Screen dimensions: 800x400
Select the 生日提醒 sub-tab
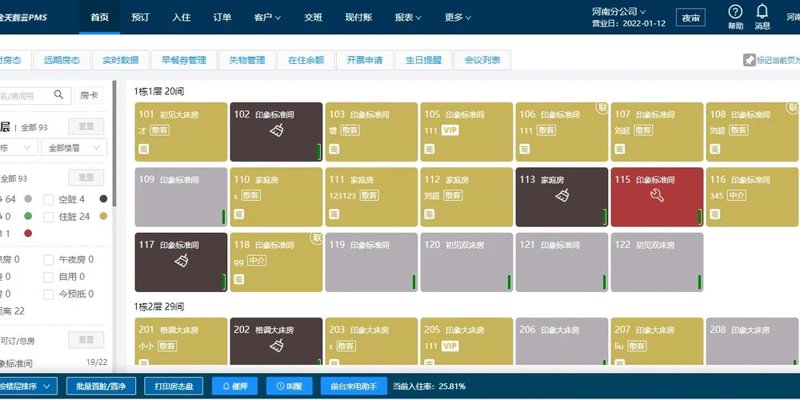click(423, 60)
